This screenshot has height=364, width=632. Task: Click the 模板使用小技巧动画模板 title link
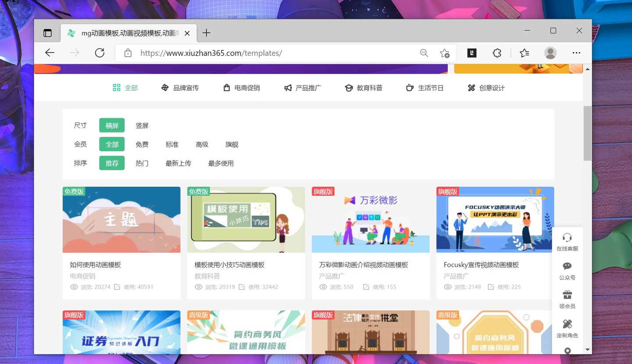[x=230, y=265]
